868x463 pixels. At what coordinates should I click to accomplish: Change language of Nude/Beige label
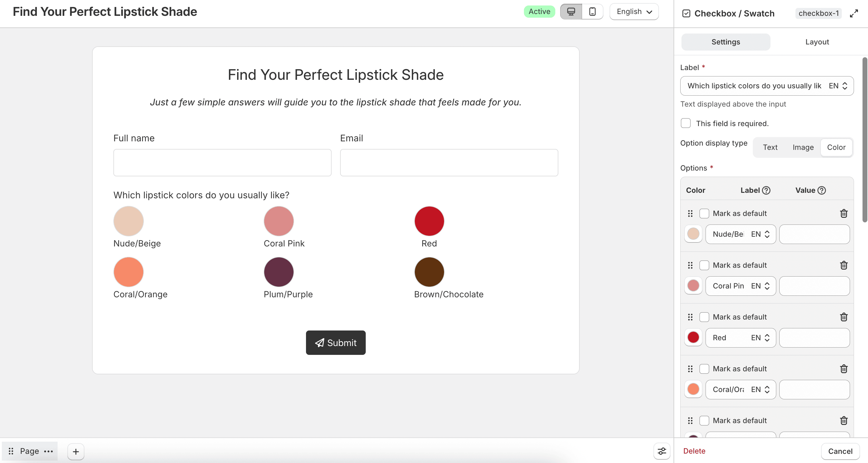coord(760,234)
